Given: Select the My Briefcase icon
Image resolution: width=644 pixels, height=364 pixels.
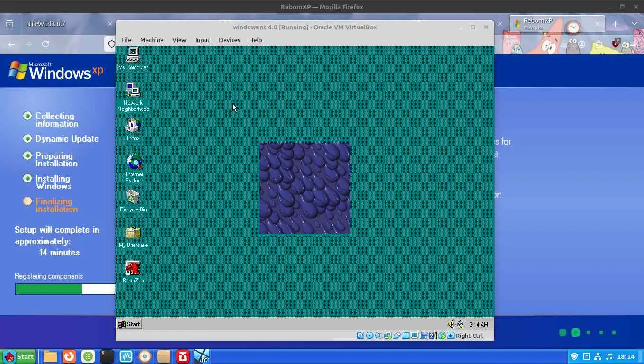Looking at the screenshot, I should coord(133,237).
